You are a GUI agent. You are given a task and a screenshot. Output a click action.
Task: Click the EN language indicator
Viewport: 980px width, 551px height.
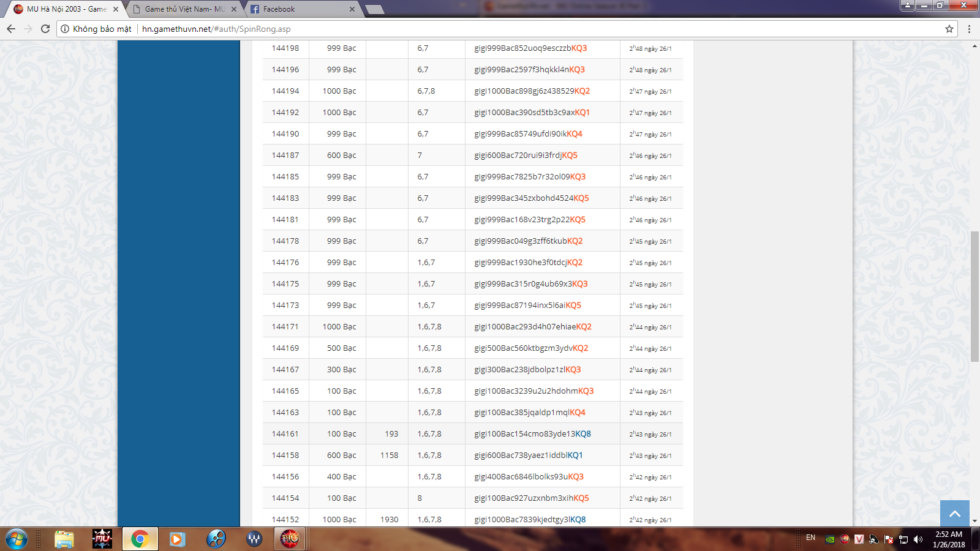(810, 538)
